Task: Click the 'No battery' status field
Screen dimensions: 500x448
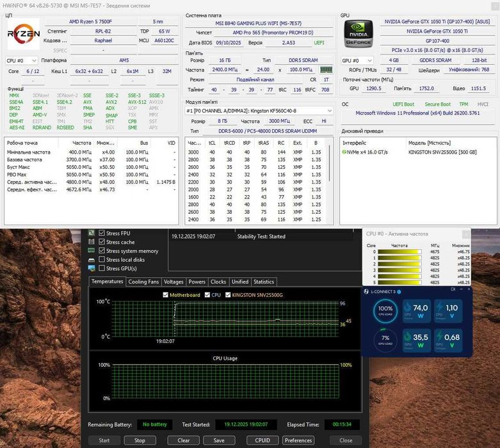Action: [x=155, y=424]
